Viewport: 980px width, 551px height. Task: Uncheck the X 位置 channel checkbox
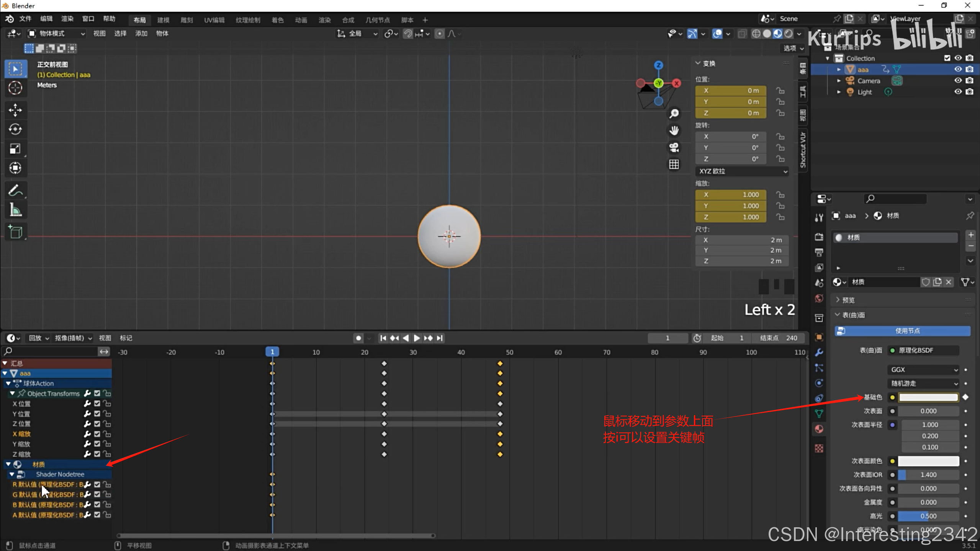click(97, 403)
